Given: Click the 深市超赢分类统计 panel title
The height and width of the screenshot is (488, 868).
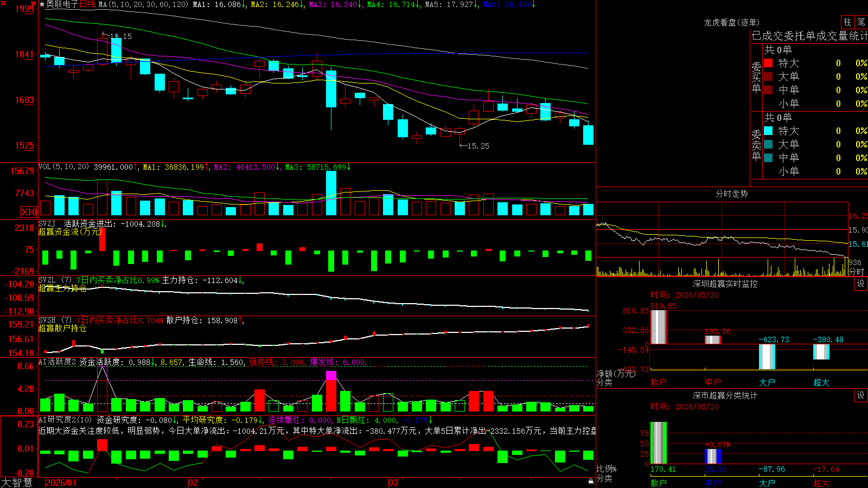Looking at the screenshot, I should [x=725, y=395].
